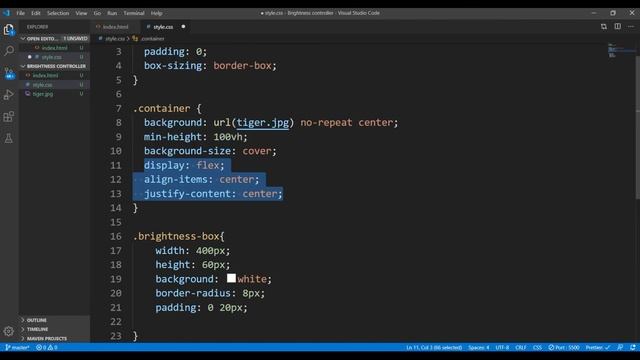The image size is (640, 360).
Task: Open the View menu
Action: click(x=81, y=13)
